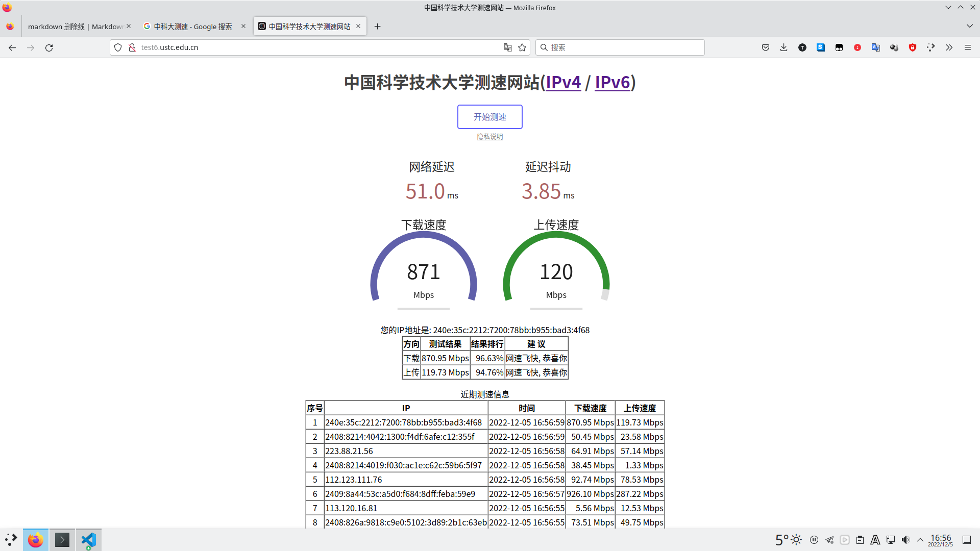Open the 隐私说明 link

pyautogui.click(x=490, y=137)
